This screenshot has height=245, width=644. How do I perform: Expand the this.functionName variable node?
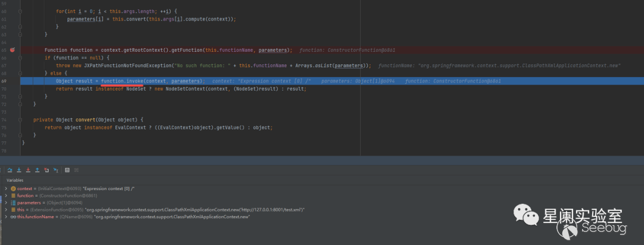click(6, 217)
